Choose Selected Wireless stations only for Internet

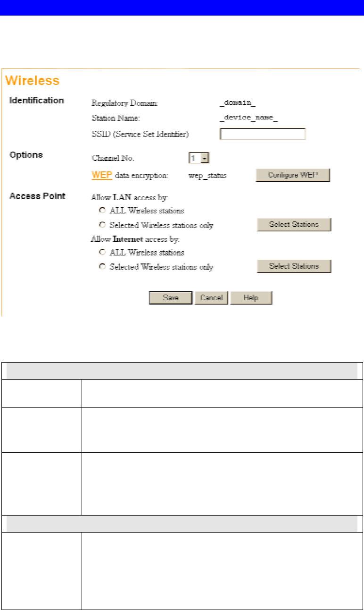pyautogui.click(x=101, y=267)
